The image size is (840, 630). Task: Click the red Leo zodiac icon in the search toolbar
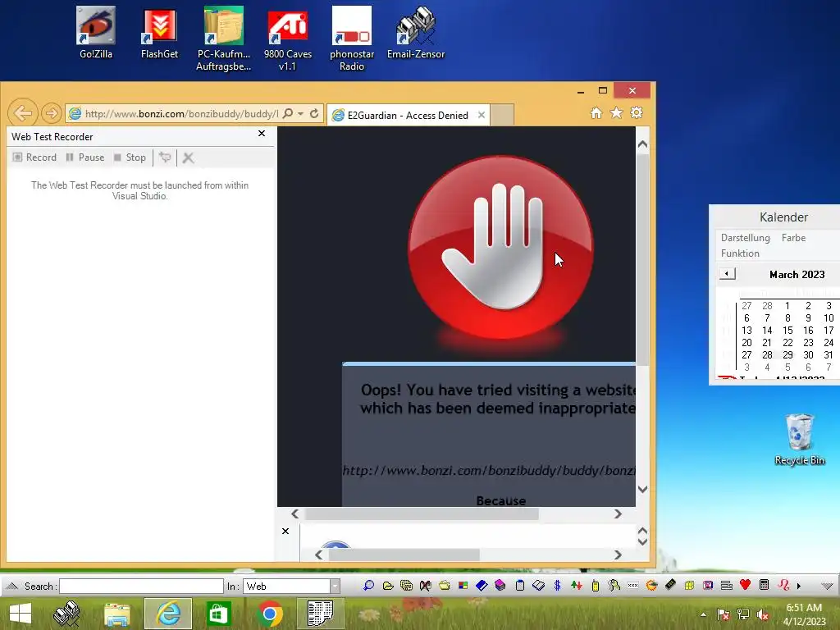point(783,585)
